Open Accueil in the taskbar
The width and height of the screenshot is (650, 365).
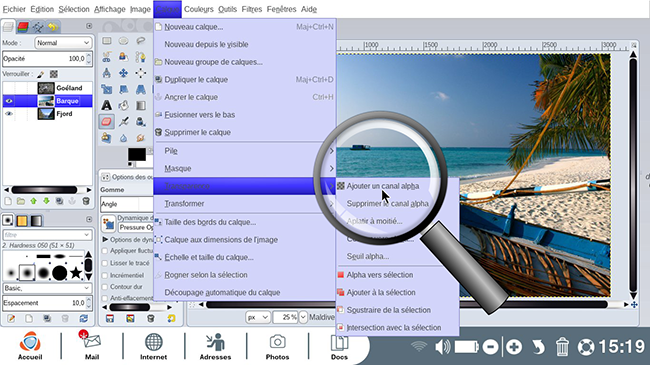point(30,346)
